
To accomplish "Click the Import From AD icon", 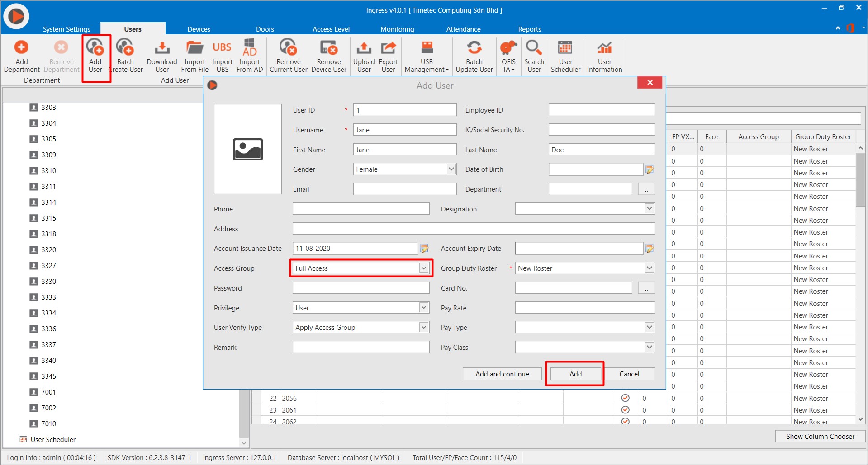I will [250, 47].
